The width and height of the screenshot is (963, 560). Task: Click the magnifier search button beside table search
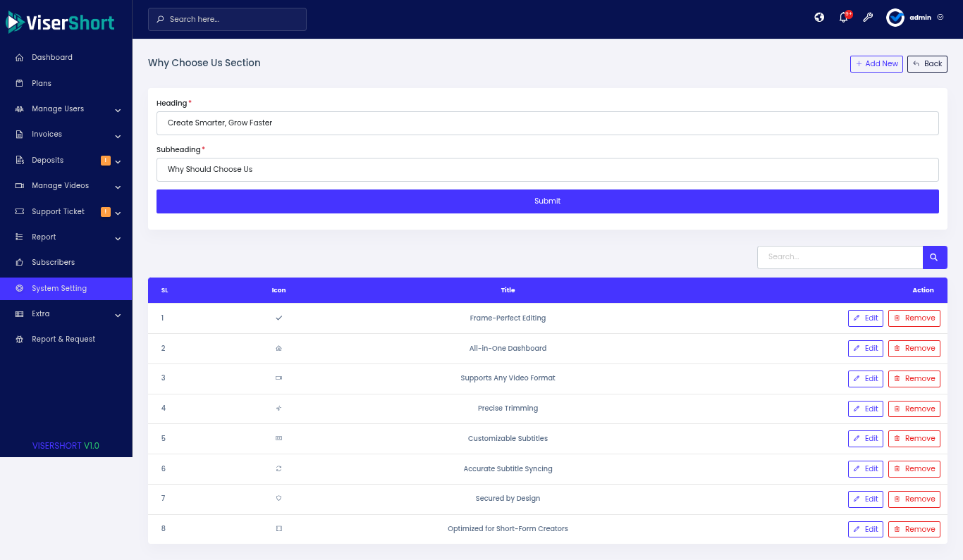coord(934,257)
